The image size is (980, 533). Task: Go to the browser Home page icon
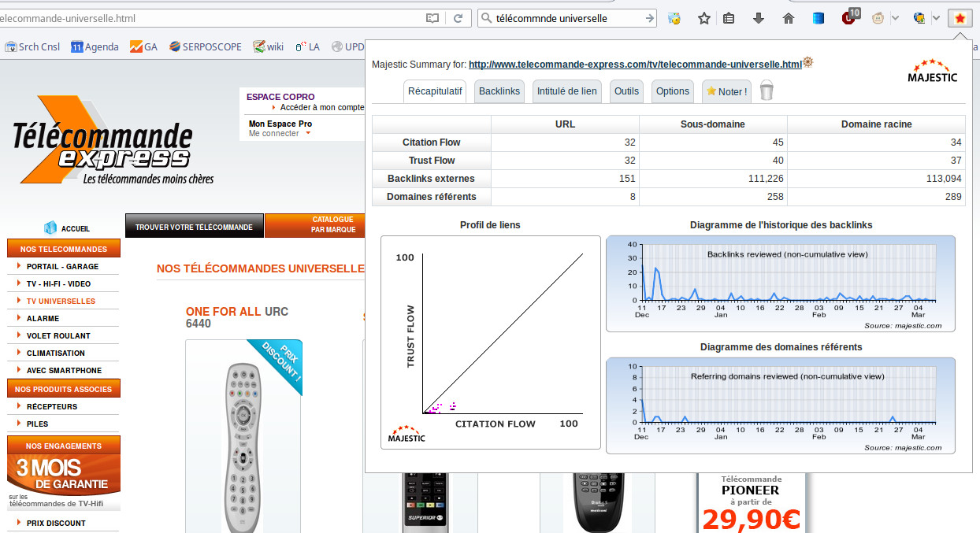pyautogui.click(x=788, y=18)
